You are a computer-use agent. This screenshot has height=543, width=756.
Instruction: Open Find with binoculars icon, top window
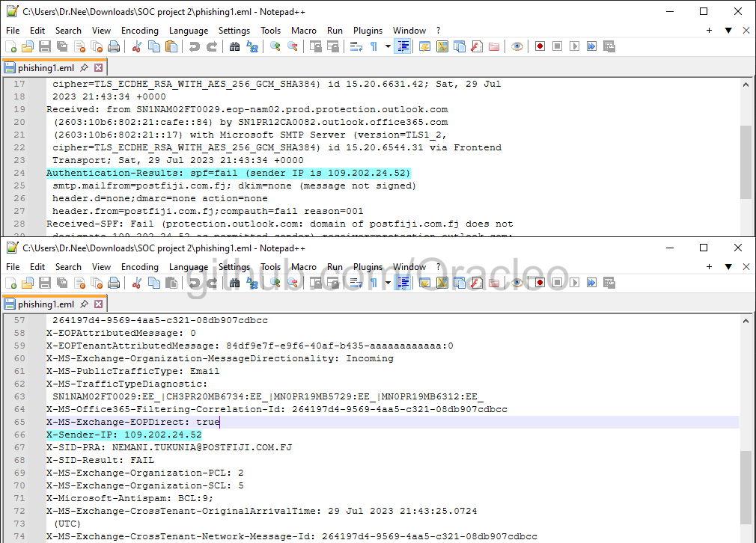(235, 46)
